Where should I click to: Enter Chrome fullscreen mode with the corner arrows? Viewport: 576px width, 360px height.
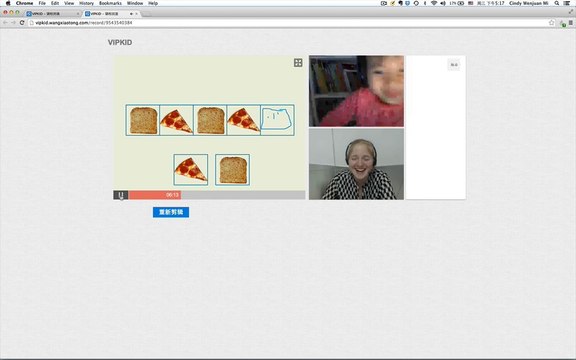click(570, 12)
